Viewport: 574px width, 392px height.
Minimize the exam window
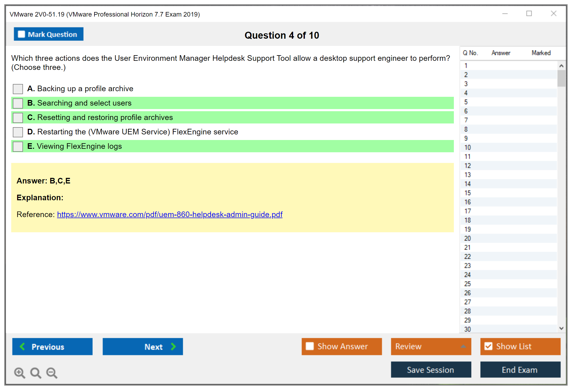point(505,14)
